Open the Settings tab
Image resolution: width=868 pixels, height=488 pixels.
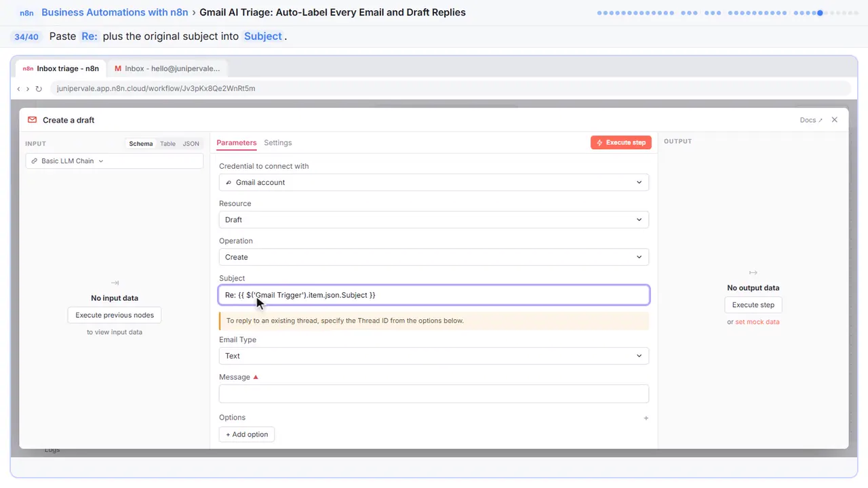click(x=278, y=143)
